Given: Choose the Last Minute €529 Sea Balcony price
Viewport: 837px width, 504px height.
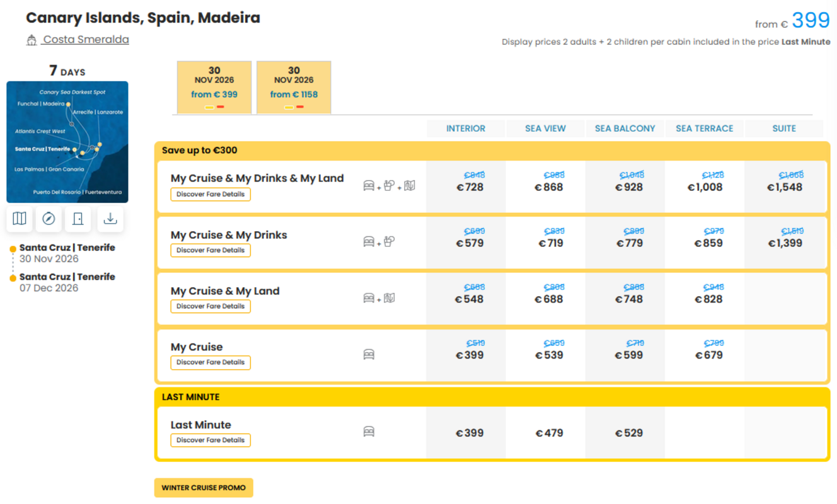Looking at the screenshot, I should click(629, 433).
